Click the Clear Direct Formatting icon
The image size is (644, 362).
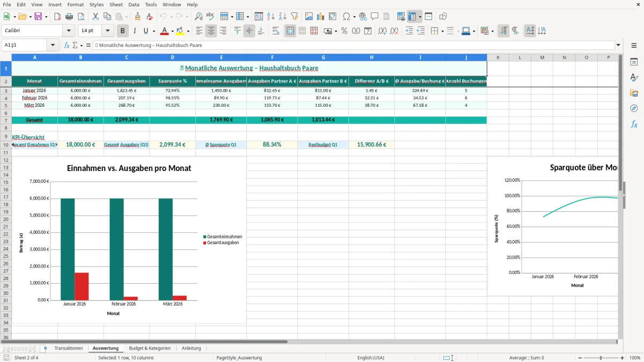150,17
